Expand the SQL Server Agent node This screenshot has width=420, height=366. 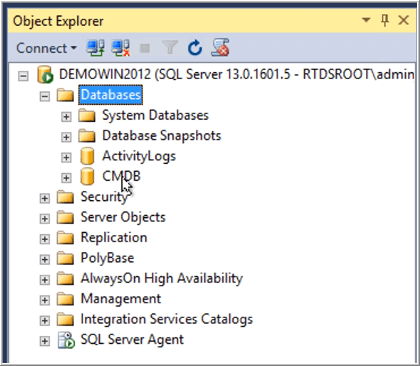(x=44, y=341)
